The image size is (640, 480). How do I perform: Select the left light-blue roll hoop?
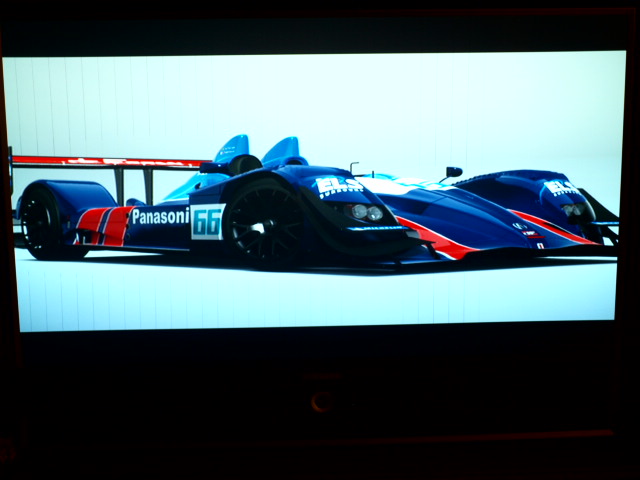(232, 147)
